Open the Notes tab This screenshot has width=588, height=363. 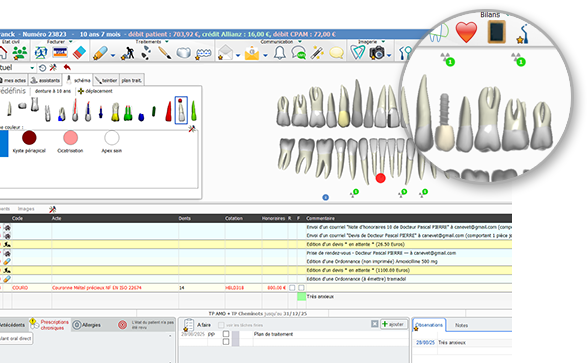point(461,325)
